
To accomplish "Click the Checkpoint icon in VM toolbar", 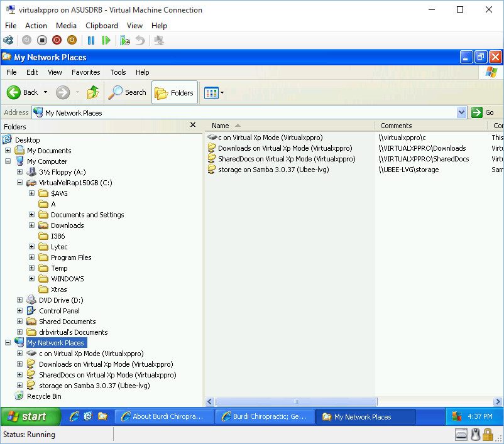I will click(x=125, y=40).
